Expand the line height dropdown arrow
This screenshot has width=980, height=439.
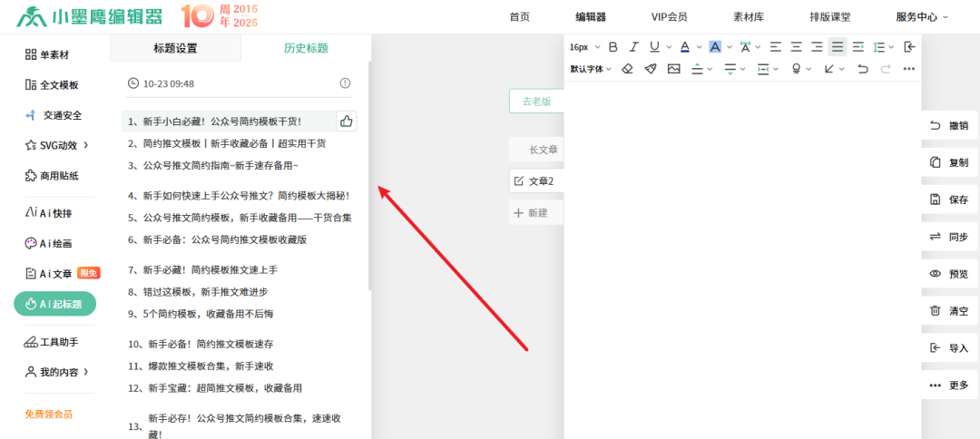[x=891, y=47]
